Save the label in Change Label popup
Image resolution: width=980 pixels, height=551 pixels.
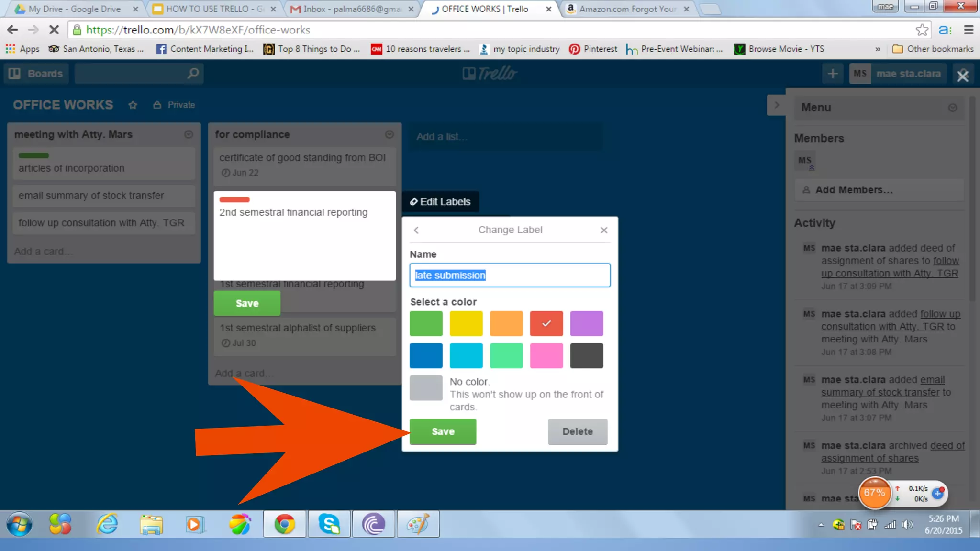[x=443, y=431]
